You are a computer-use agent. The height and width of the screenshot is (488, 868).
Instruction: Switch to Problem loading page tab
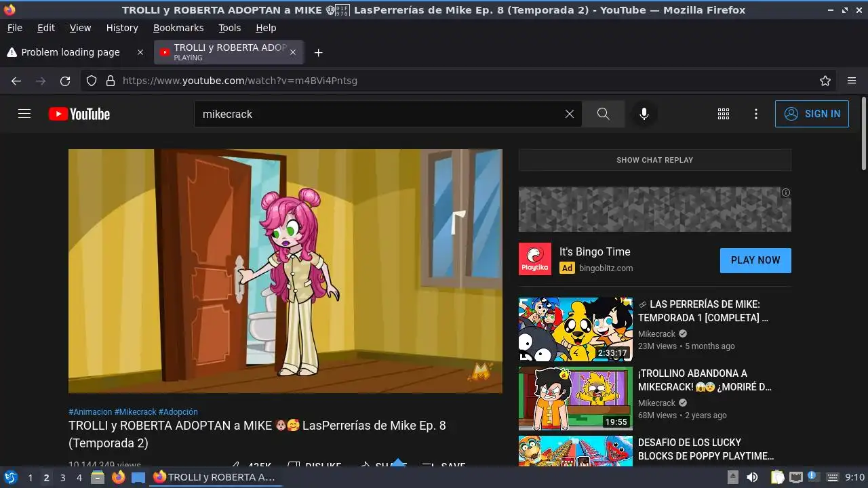point(71,52)
